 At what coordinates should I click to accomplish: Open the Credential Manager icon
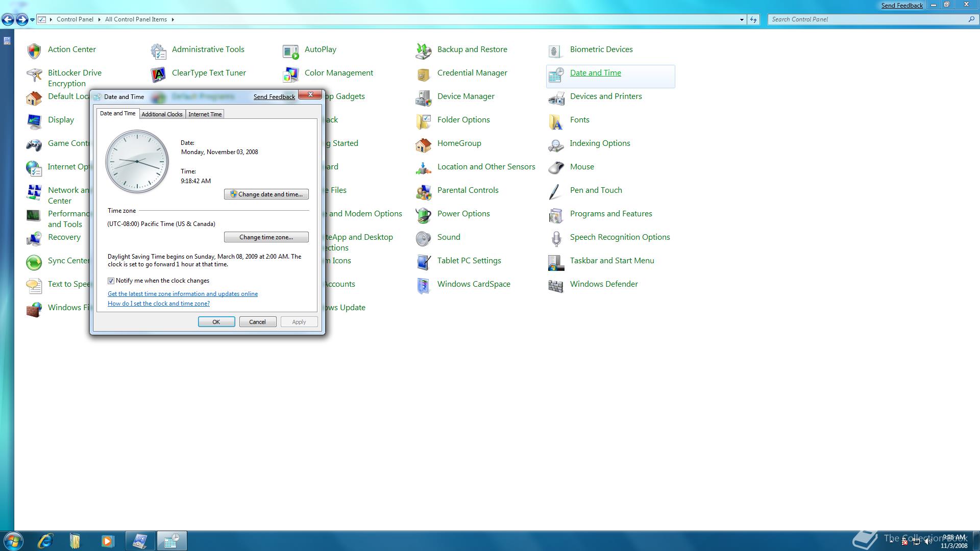(424, 75)
